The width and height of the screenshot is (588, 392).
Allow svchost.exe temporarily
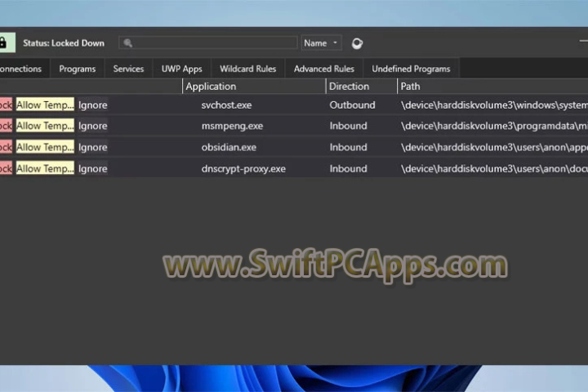(x=45, y=105)
